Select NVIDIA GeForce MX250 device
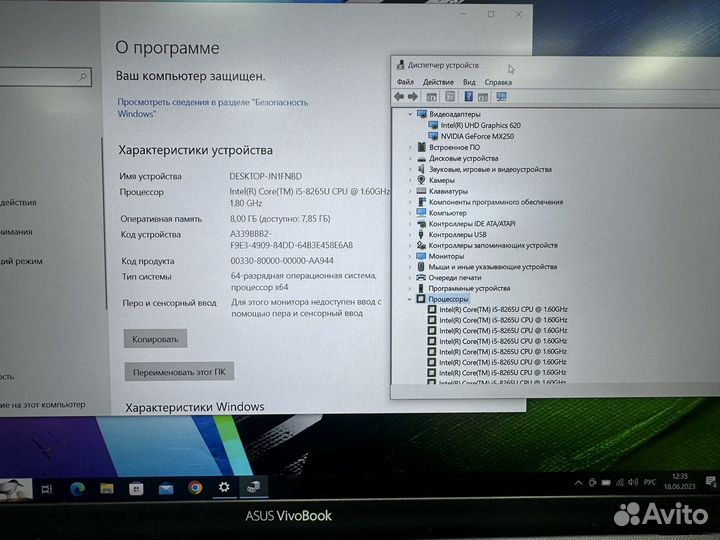The image size is (720, 540). click(x=477, y=136)
